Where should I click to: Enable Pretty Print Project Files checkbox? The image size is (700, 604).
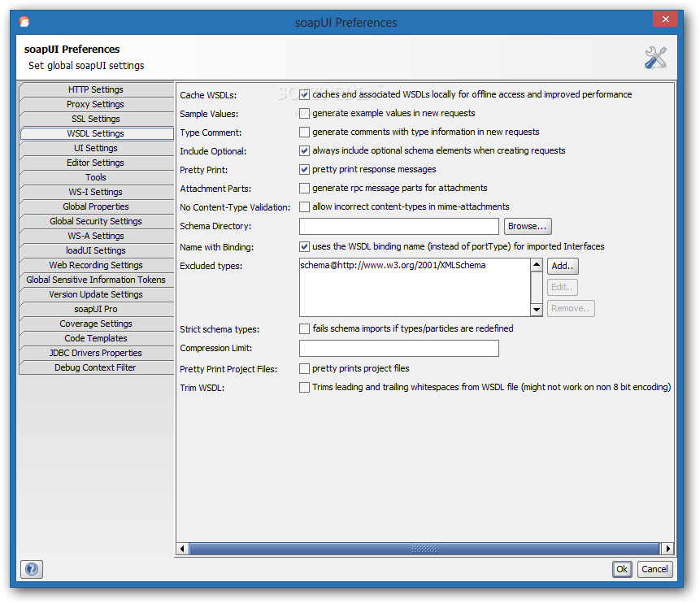(304, 369)
